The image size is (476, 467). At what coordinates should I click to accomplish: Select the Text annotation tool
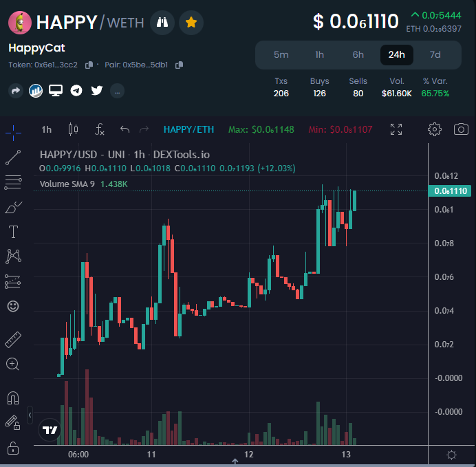13,232
